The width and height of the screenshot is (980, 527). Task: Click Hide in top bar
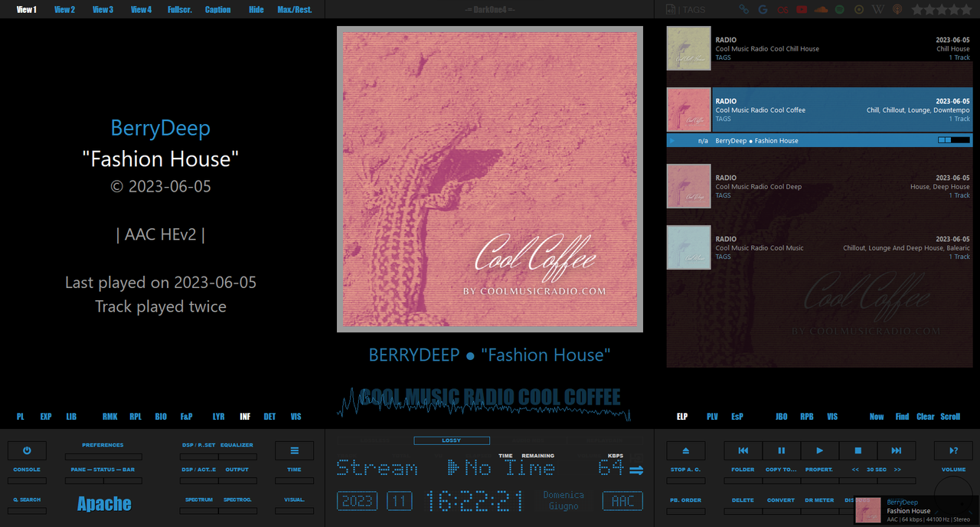pyautogui.click(x=256, y=10)
